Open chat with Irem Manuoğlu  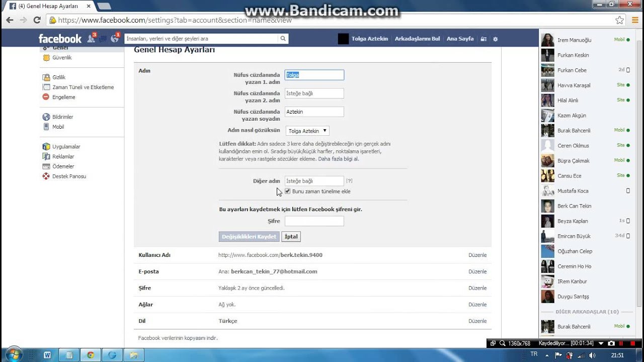pyautogui.click(x=585, y=40)
